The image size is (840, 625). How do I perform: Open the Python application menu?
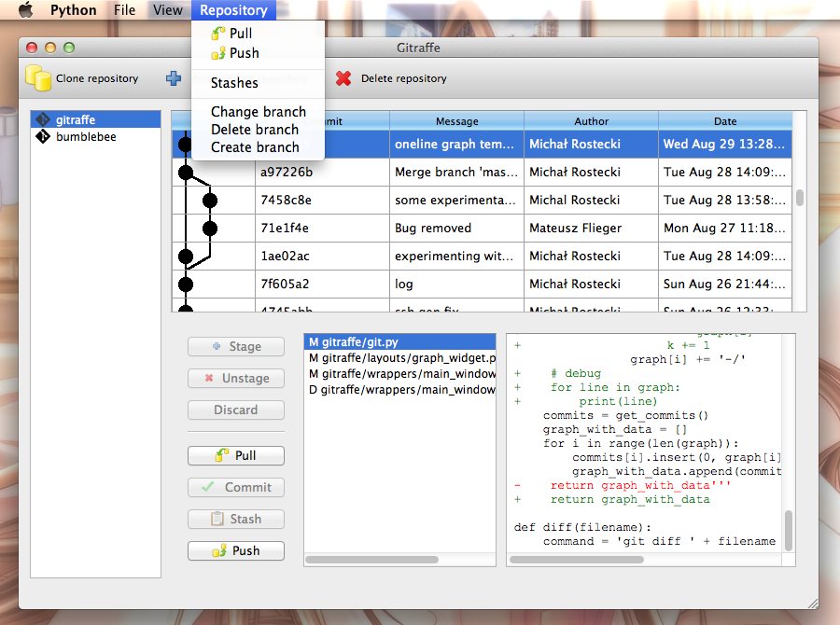coord(74,10)
